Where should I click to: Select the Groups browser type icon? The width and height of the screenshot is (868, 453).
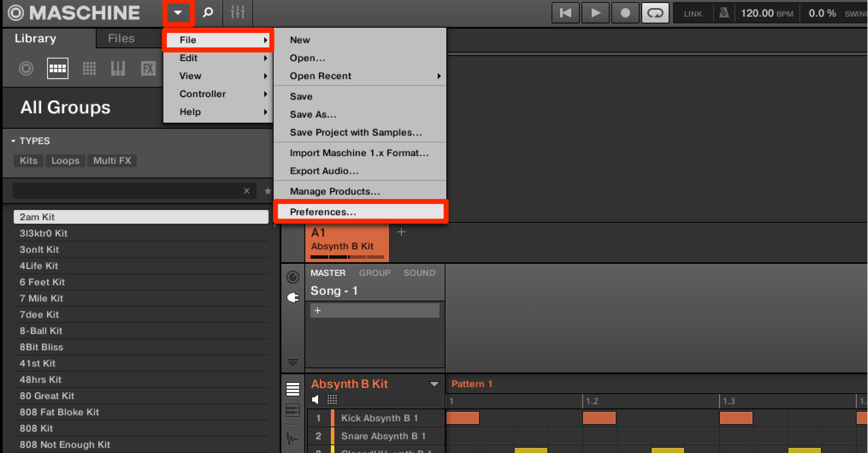point(58,68)
